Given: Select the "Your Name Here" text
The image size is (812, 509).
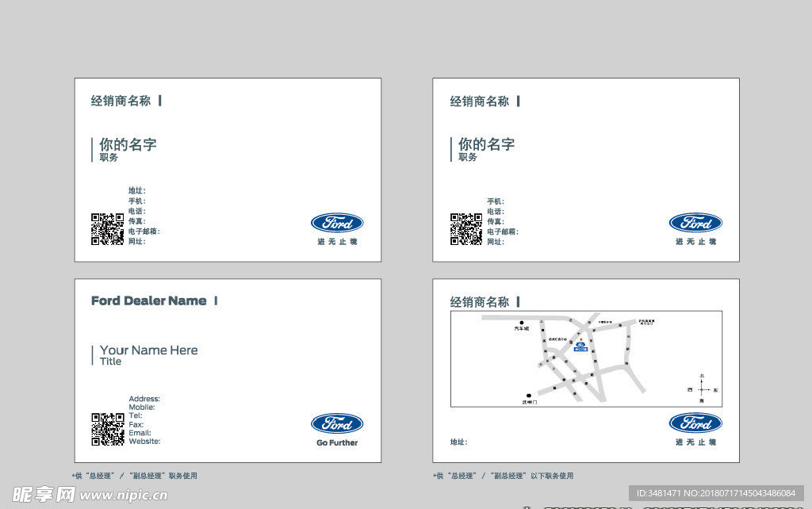Looking at the screenshot, I should (149, 350).
